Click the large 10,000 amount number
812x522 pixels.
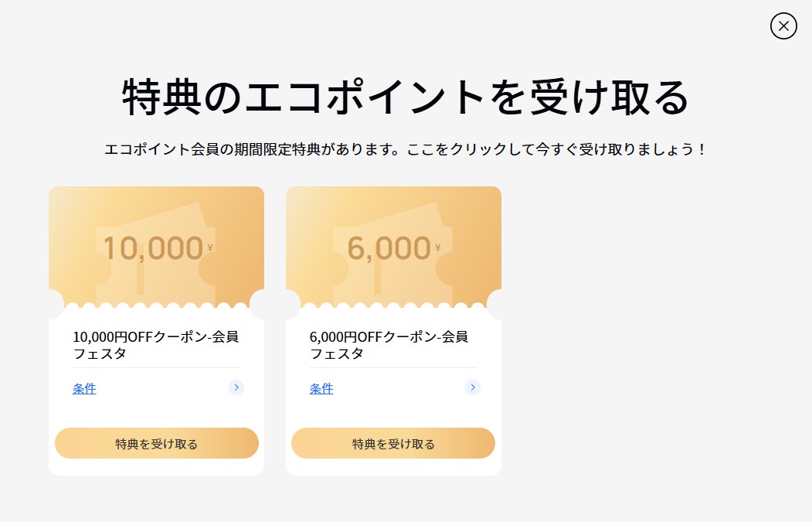pos(153,248)
